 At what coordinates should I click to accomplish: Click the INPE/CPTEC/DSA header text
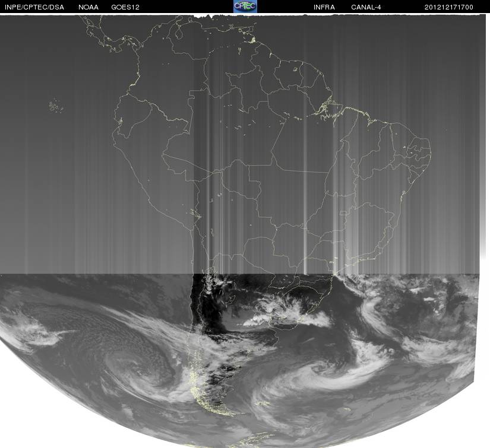tap(34, 7)
